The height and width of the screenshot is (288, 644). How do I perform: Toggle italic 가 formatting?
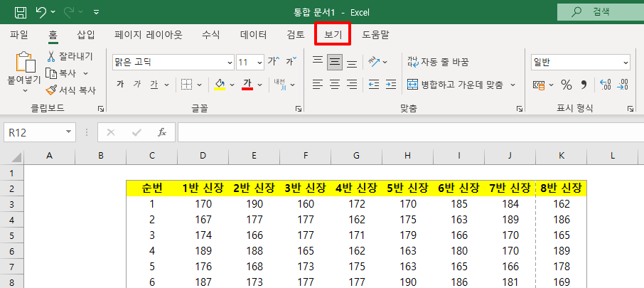tap(137, 85)
